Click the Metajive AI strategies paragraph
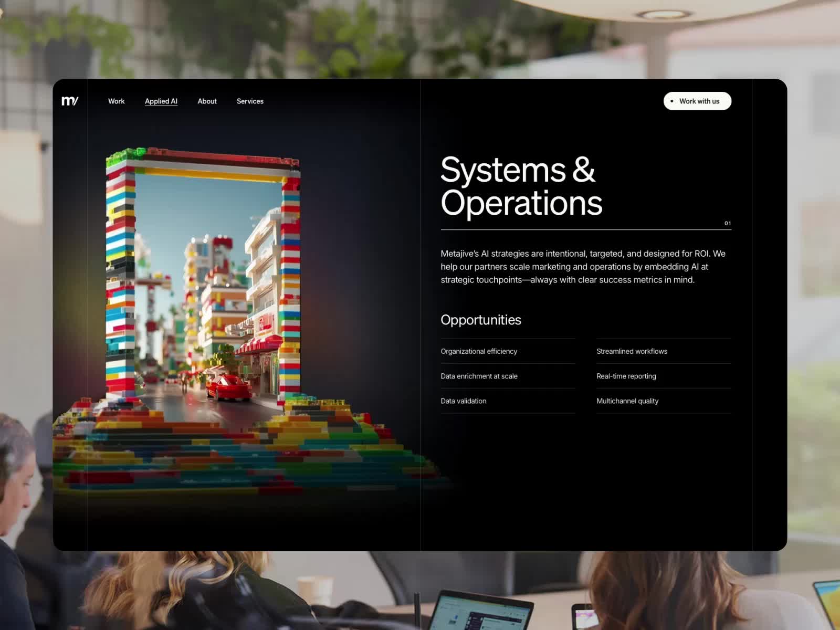Image resolution: width=840 pixels, height=630 pixels. point(583,267)
